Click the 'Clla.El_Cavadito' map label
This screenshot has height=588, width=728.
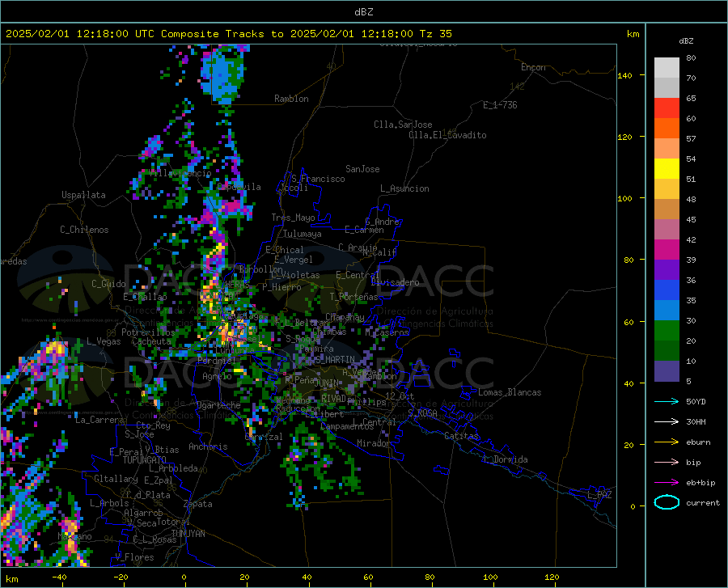[447, 135]
